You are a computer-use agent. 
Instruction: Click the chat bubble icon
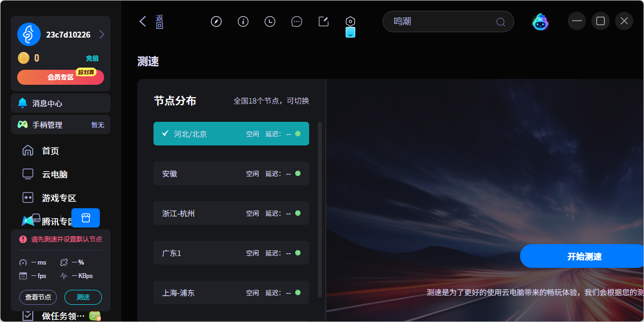click(x=297, y=21)
